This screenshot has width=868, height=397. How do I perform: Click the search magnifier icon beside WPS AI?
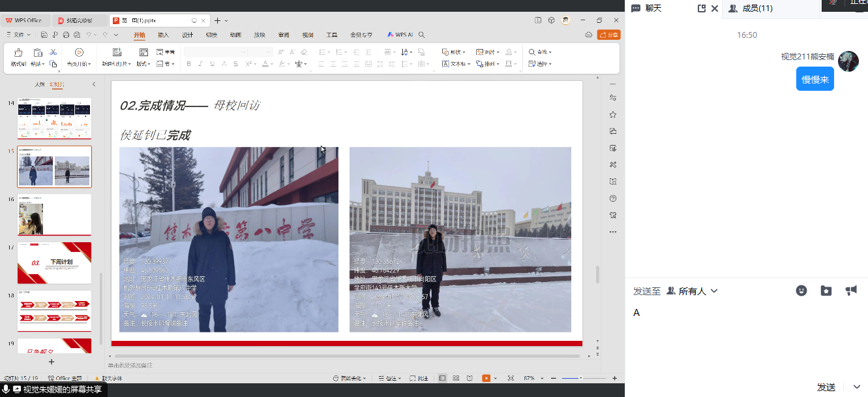[x=422, y=35]
